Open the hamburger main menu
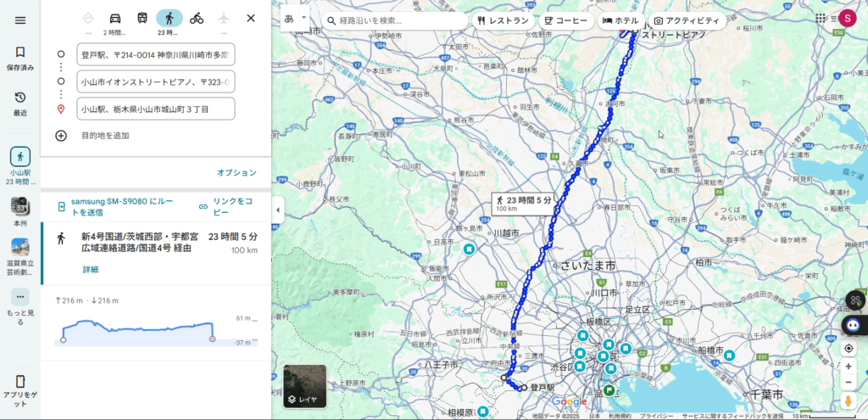868x420 pixels. click(x=20, y=20)
